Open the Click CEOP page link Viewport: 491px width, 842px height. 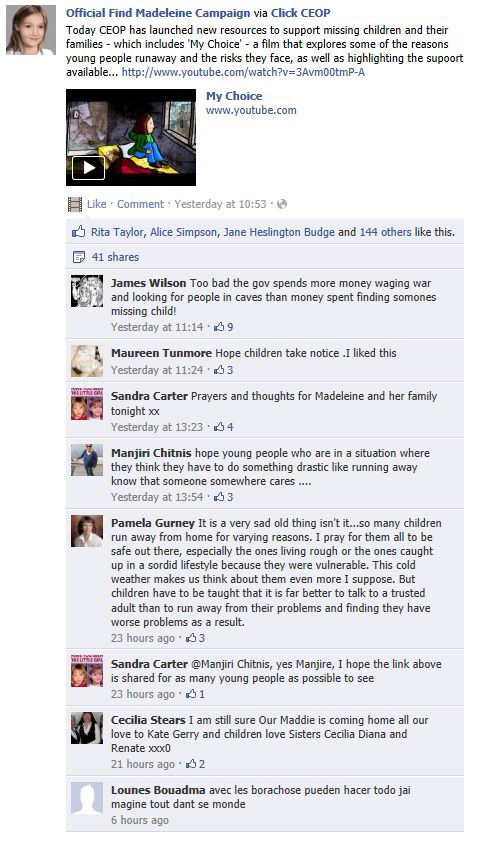[301, 13]
